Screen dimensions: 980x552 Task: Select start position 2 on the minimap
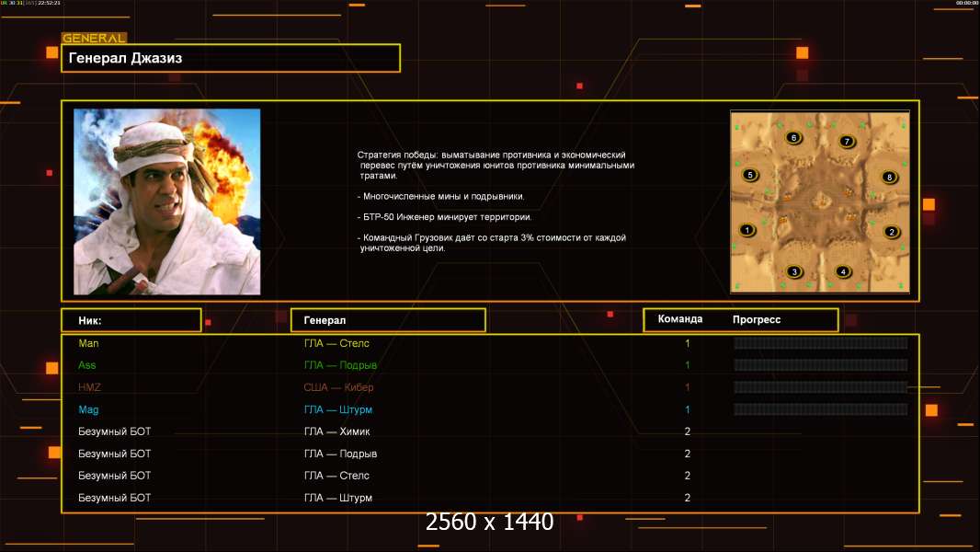(891, 232)
